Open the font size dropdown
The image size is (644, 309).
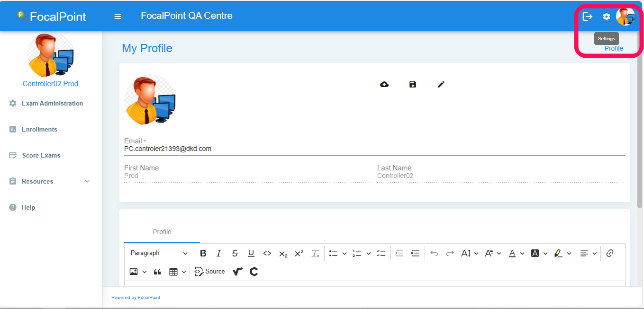point(470,253)
